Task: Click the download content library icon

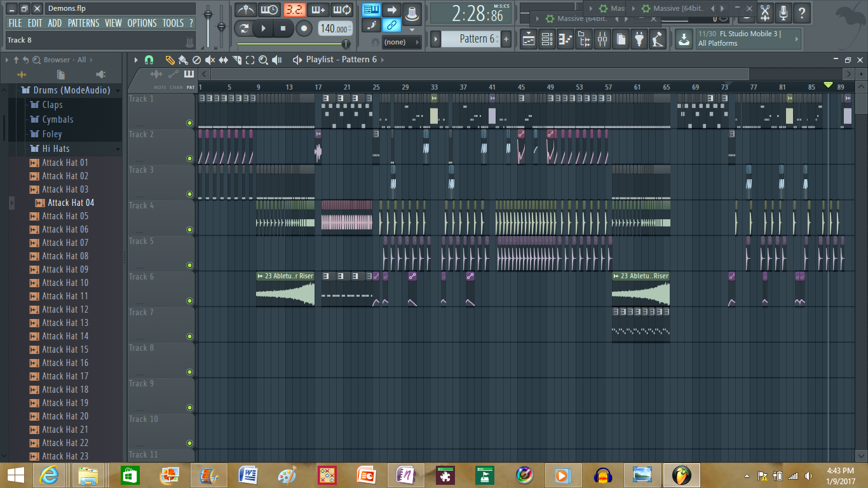Action: point(684,39)
